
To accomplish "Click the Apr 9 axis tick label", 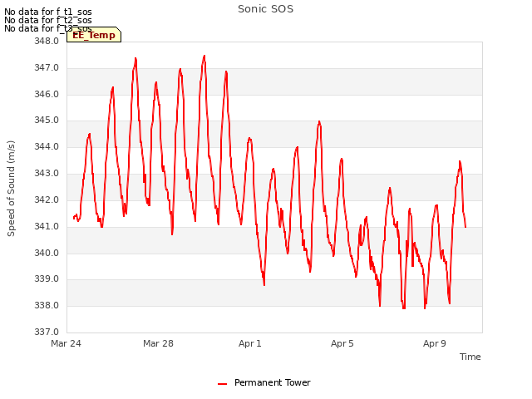I will (x=434, y=343).
